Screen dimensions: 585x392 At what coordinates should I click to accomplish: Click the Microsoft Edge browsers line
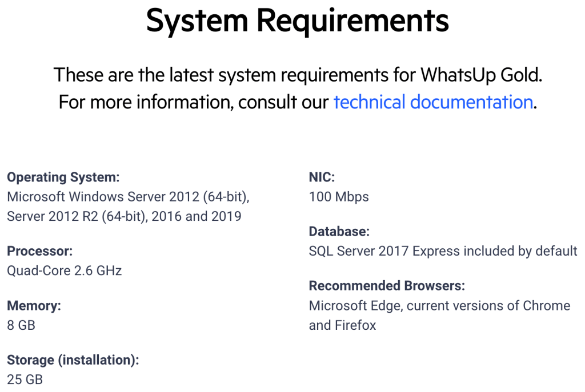[x=439, y=306]
